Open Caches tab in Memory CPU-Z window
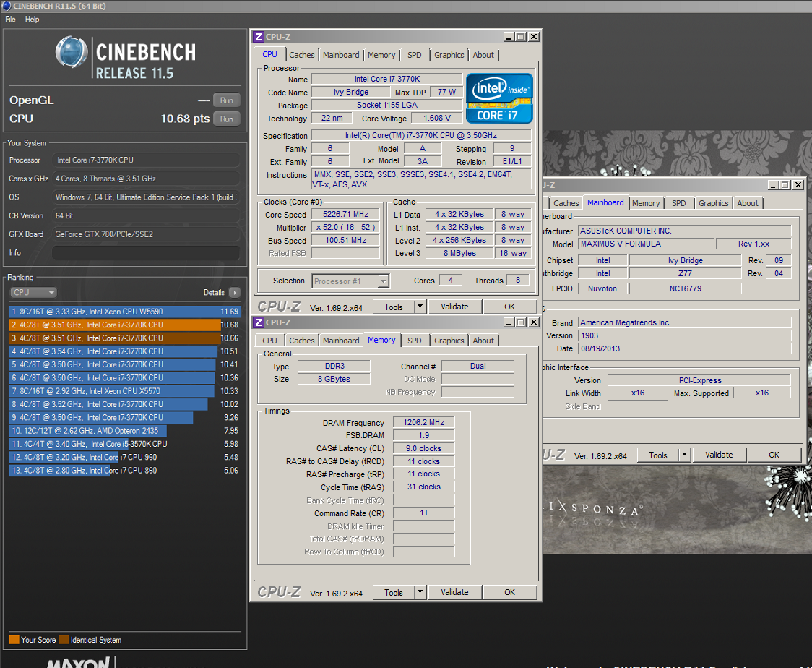Screen dimensions: 812x668 point(301,341)
